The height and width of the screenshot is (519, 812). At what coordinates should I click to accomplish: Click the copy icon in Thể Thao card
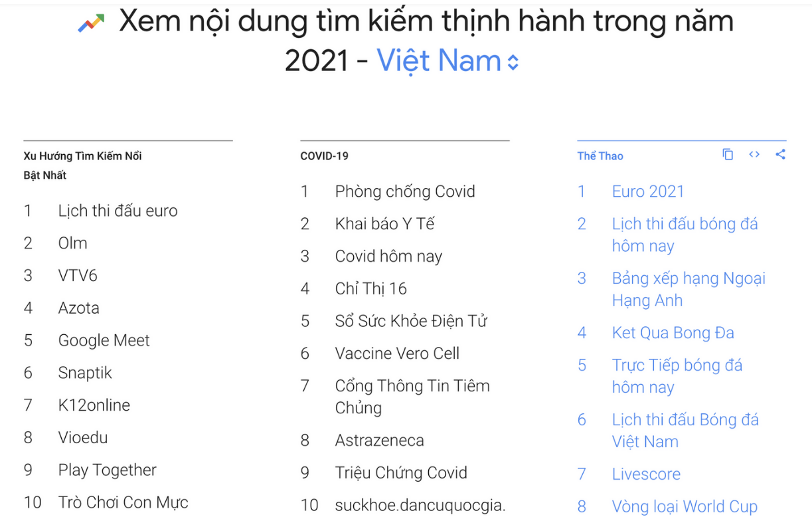[x=728, y=155]
